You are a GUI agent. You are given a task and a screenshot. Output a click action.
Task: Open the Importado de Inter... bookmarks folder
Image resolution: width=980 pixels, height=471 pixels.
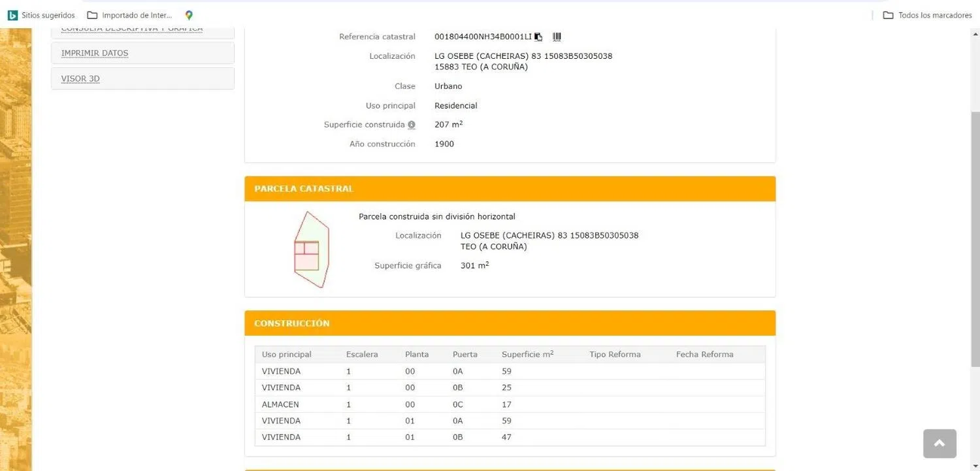point(129,15)
